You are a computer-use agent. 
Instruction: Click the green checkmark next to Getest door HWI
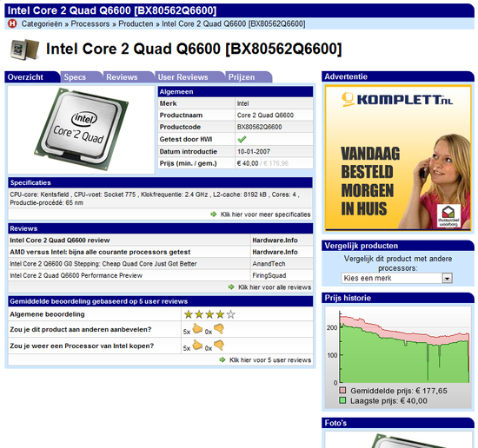(x=242, y=139)
